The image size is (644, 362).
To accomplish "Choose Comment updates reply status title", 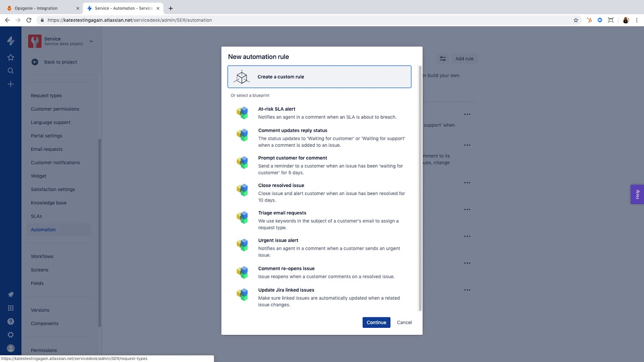I will coord(293,131).
